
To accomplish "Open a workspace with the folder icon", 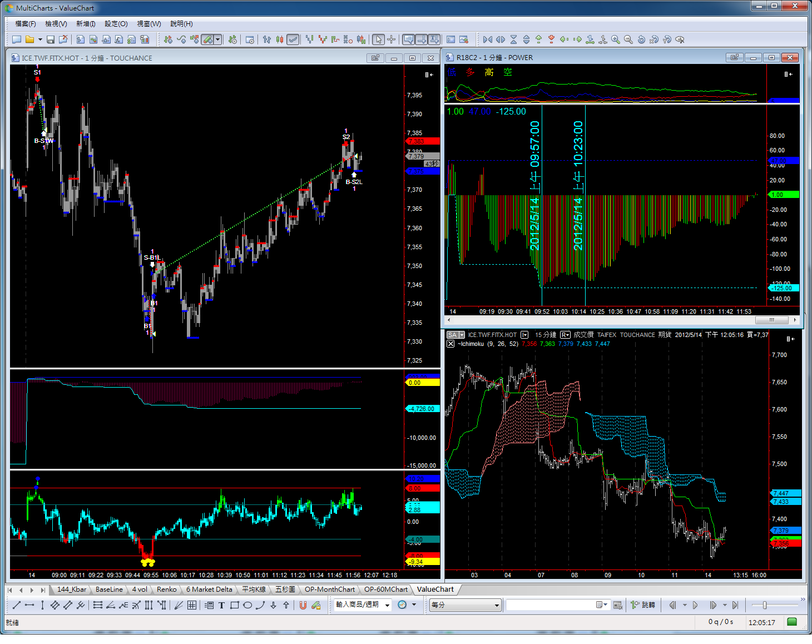I will [x=30, y=39].
